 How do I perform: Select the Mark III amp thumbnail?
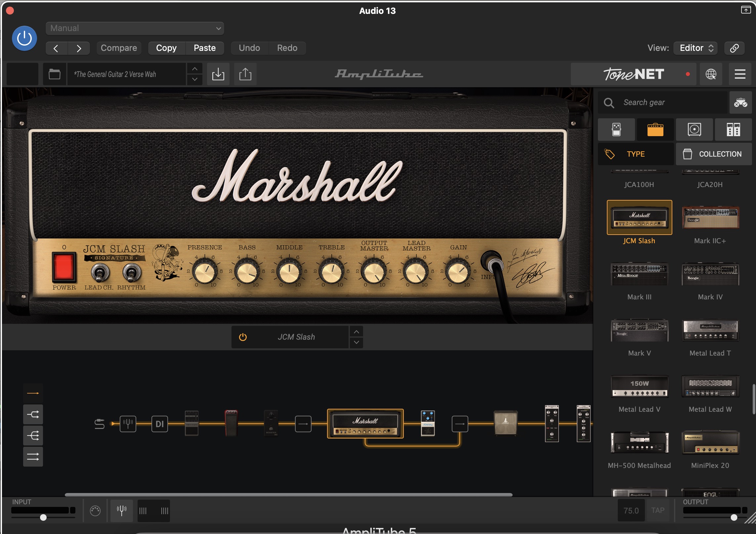click(x=639, y=274)
